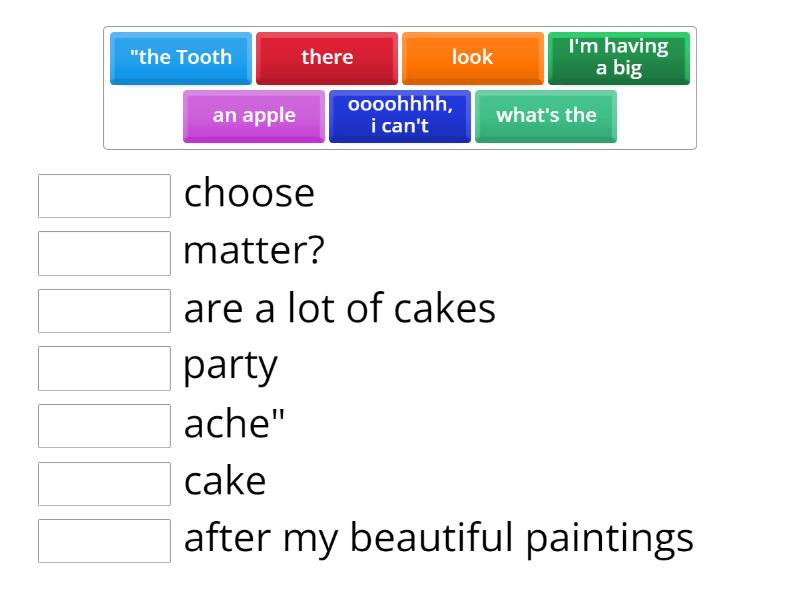This screenshot has width=800, height=600.
Task: Select the red "there" tile
Action: pos(327,57)
